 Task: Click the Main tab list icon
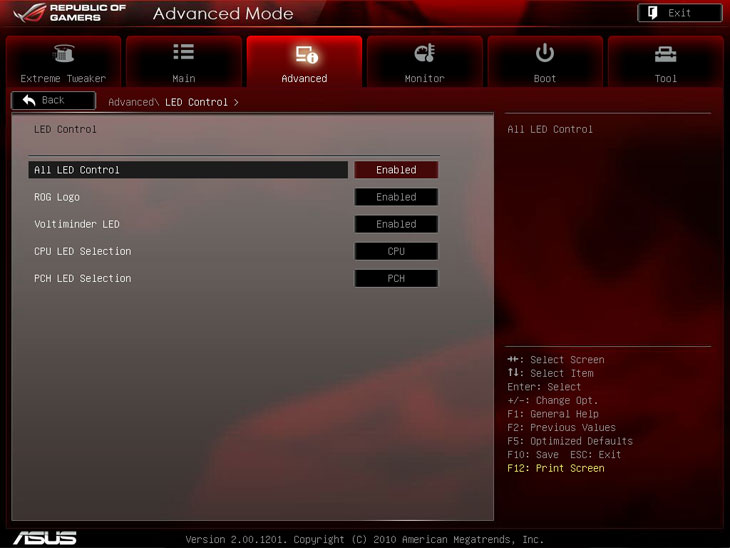click(183, 54)
